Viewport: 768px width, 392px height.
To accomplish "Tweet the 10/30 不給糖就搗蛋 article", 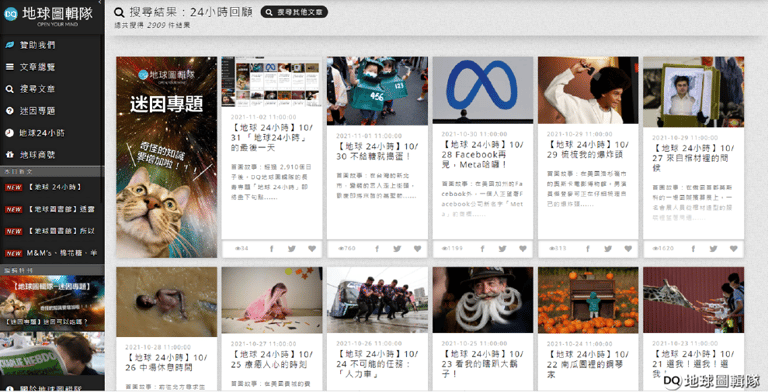I will 397,248.
